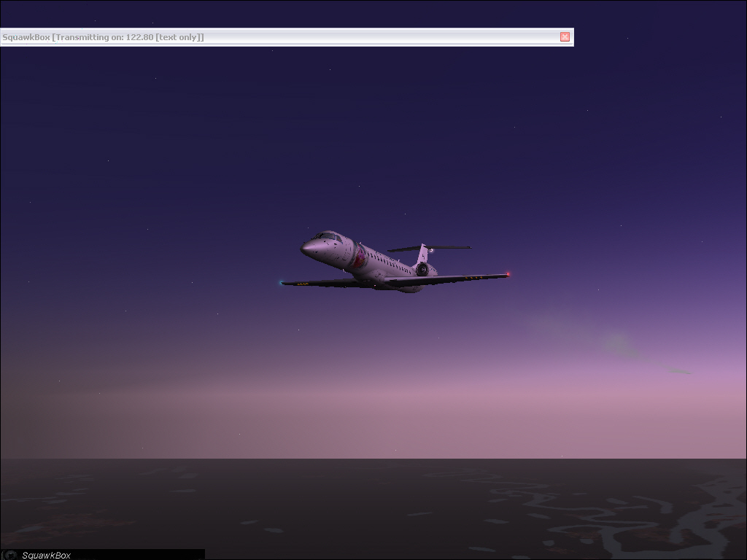Click the SquawkBox 'Transmitting on: 122.80' title text
Image resolution: width=747 pixels, height=560 pixels.
(x=103, y=37)
